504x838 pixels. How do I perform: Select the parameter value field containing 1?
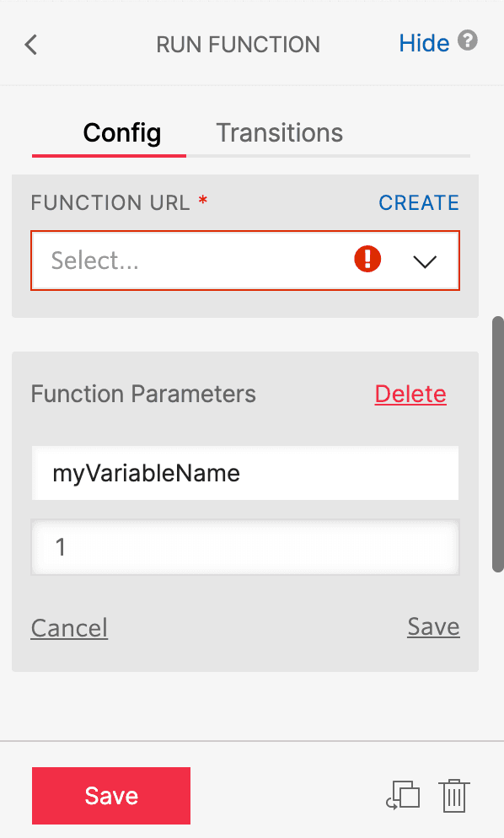244,548
